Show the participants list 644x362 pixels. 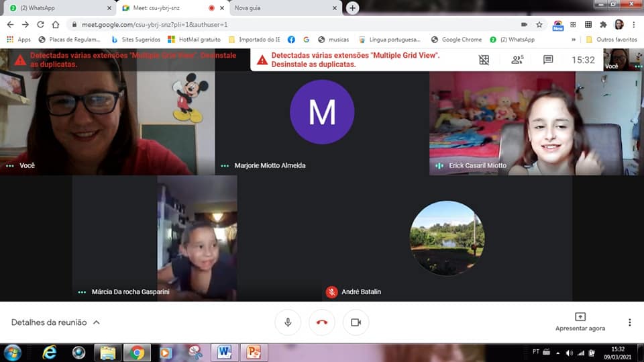tap(517, 60)
